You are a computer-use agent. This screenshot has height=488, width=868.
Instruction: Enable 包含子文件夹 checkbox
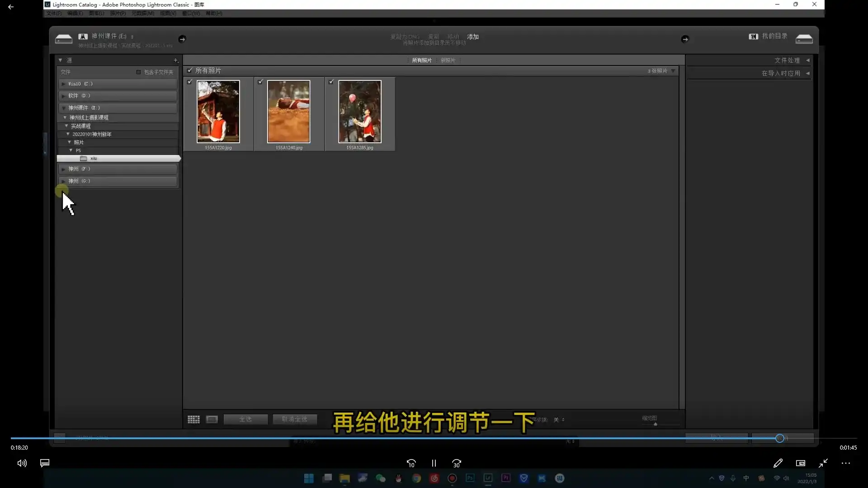click(139, 72)
